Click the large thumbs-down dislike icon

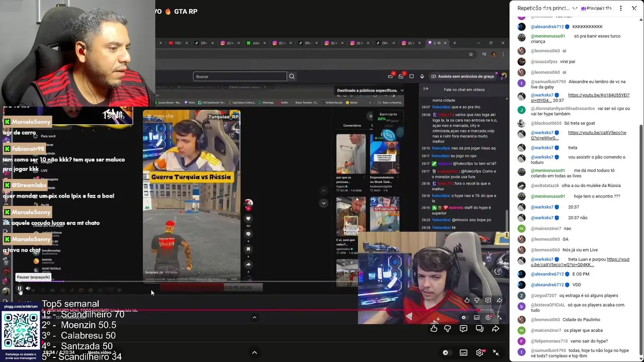click(x=448, y=328)
